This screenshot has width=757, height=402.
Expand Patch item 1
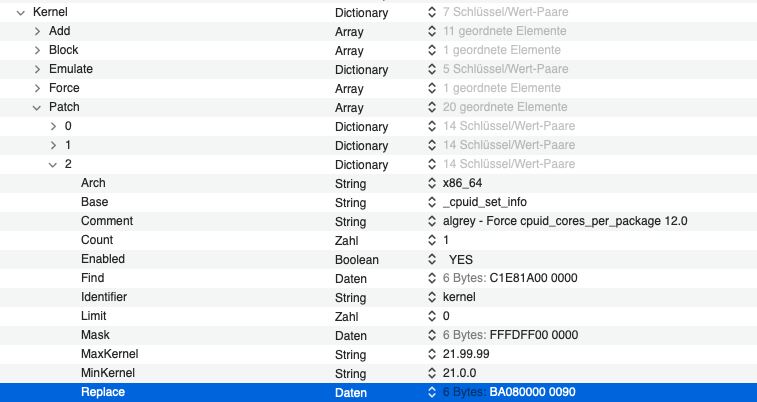[53, 145]
